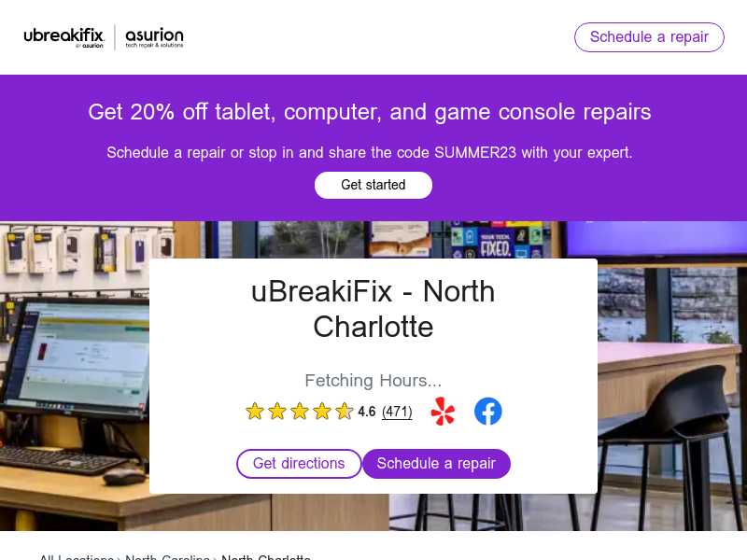Screen dimensions: 747x560
Task: Open the (471) reviews link
Action: pyautogui.click(x=397, y=412)
